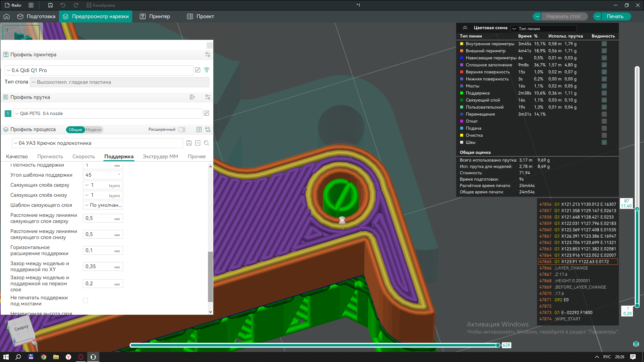Toggle visibility of Внешний периметр
Viewport: 644px width, 362px height.
pyautogui.click(x=604, y=51)
